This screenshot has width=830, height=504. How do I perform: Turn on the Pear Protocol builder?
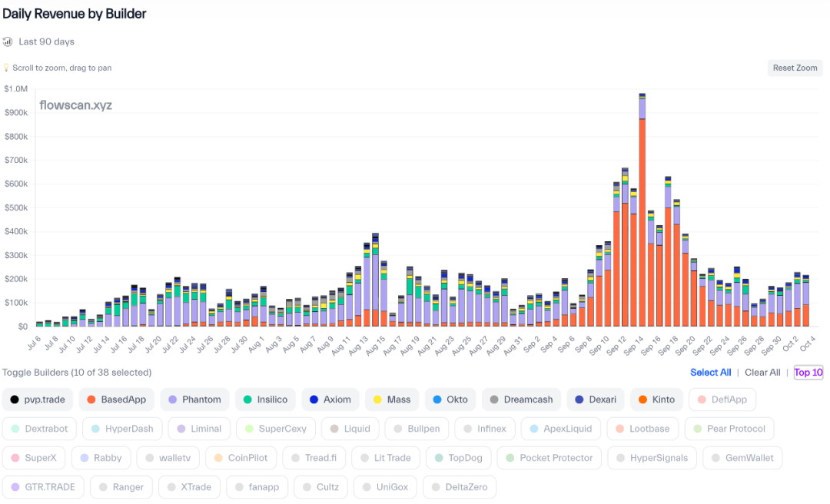tap(729, 429)
